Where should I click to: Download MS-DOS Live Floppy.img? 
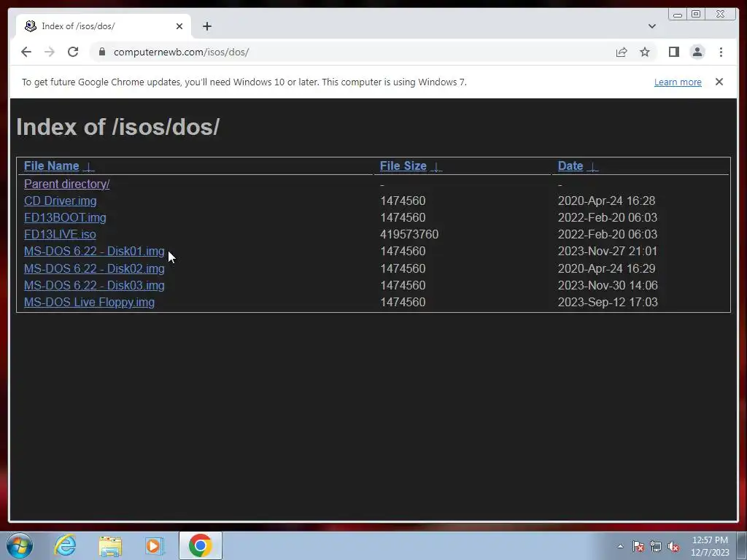89,303
